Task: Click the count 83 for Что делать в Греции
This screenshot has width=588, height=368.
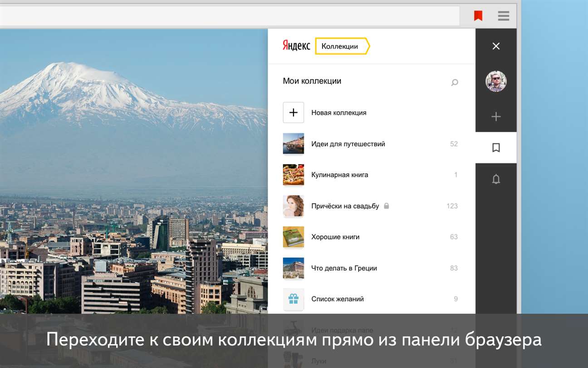Action: click(x=454, y=268)
